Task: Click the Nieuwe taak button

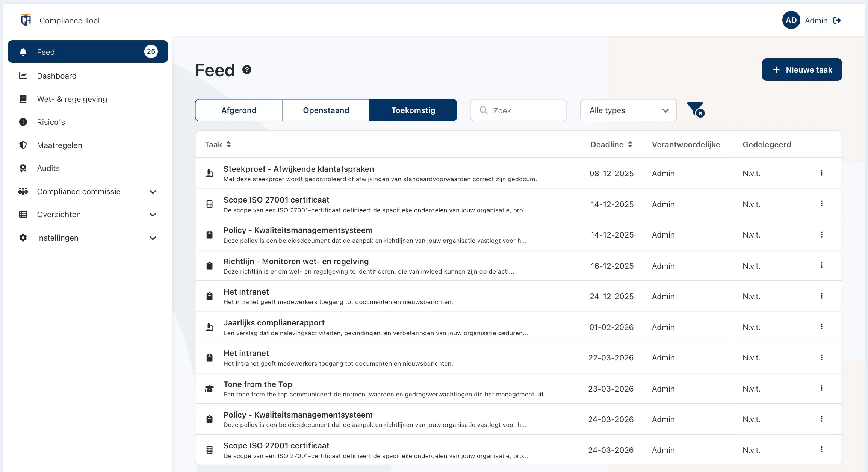Action: click(x=801, y=70)
